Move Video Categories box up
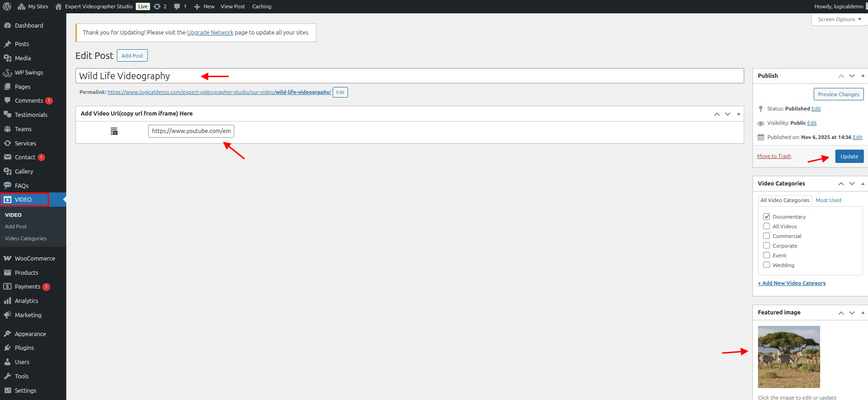The height and width of the screenshot is (400, 868). pos(841,184)
